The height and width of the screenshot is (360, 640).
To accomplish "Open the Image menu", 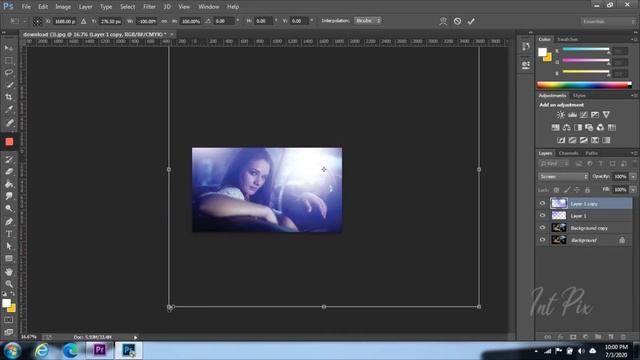I will (63, 7).
